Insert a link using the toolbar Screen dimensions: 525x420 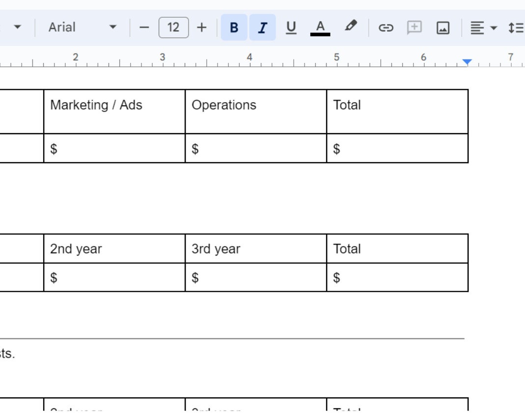(386, 28)
